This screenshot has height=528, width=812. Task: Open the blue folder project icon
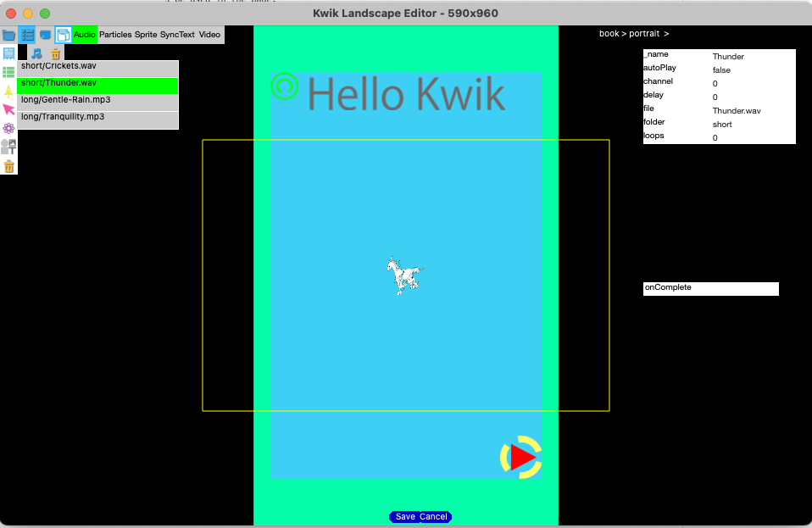pos(8,36)
